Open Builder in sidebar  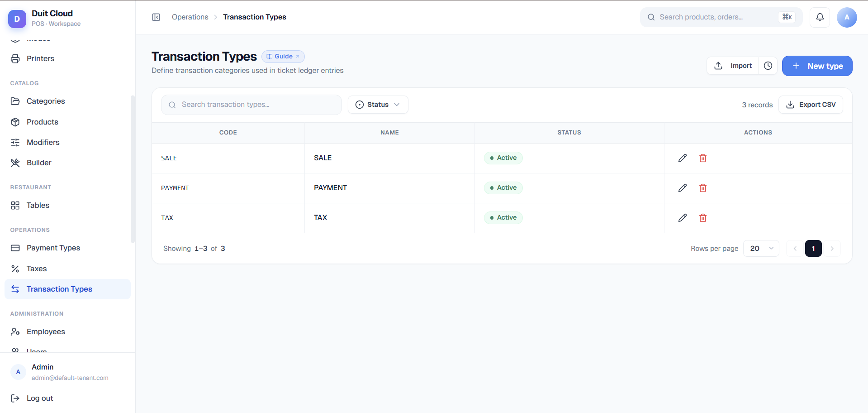(x=67, y=163)
